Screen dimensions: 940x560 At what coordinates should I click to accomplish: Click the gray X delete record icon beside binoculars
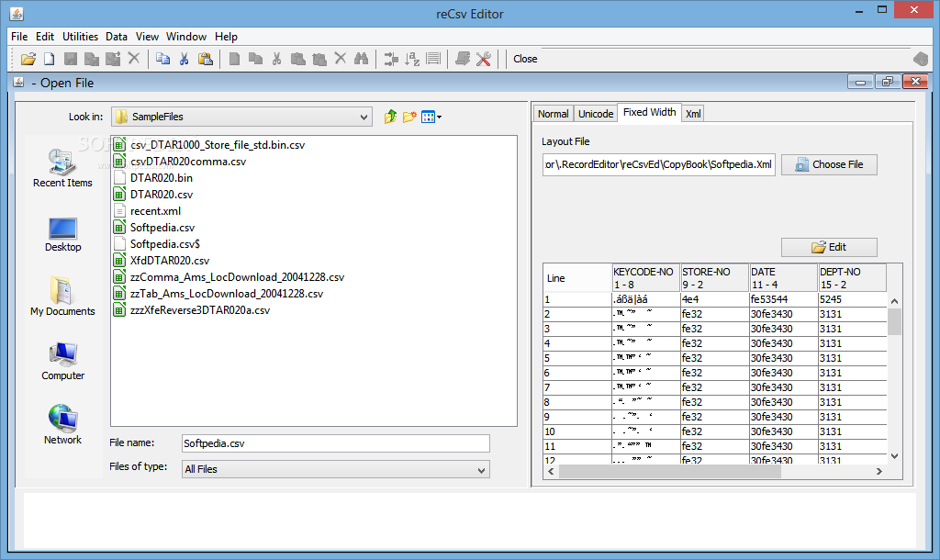coord(340,59)
